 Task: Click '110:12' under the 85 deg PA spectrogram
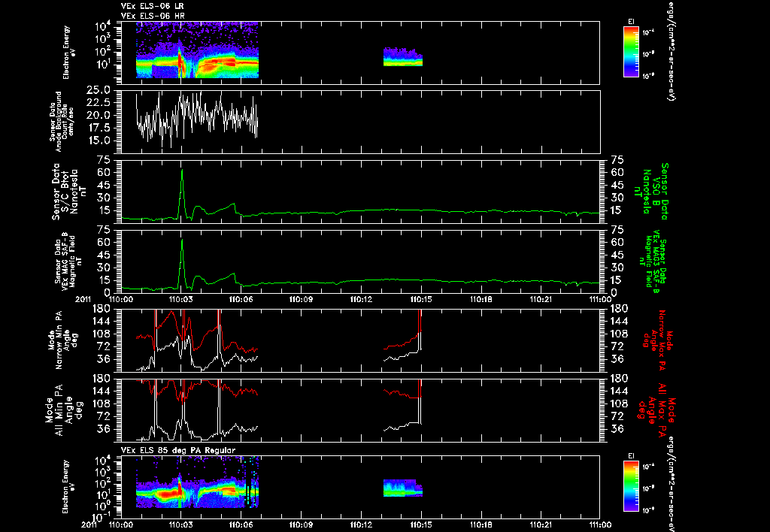[x=361, y=524]
